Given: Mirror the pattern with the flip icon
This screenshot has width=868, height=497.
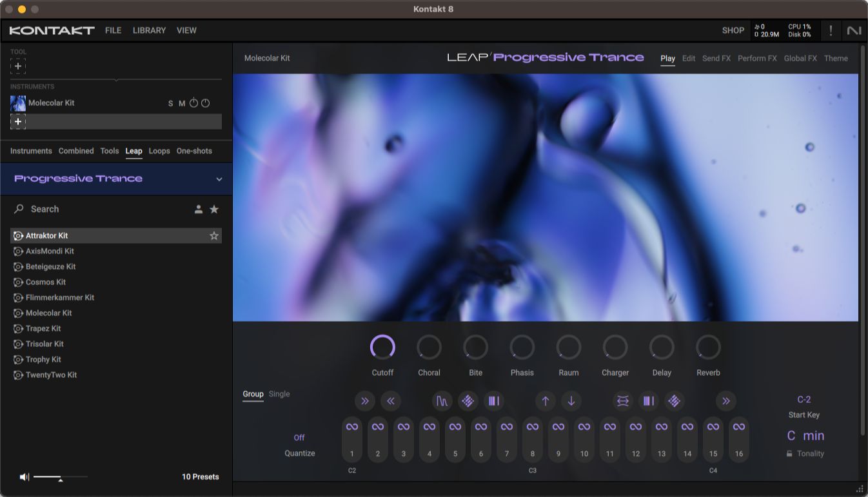Looking at the screenshot, I should 623,401.
